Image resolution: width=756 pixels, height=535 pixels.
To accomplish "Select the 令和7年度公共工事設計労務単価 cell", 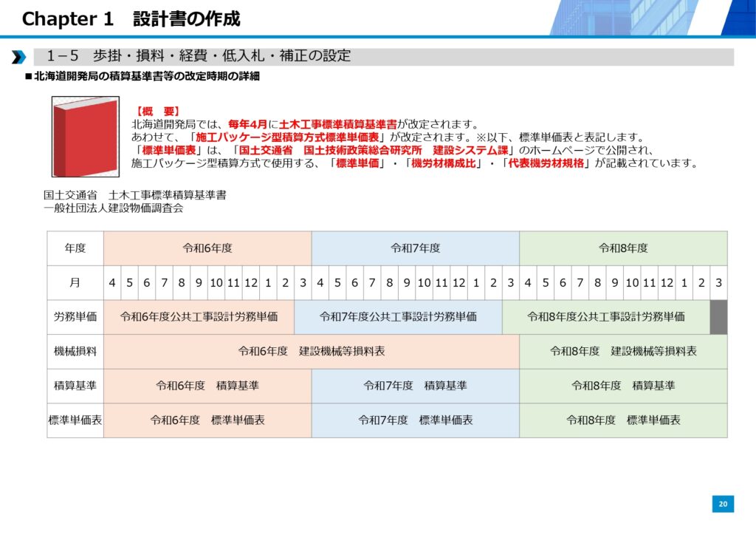I will pyautogui.click(x=398, y=317).
